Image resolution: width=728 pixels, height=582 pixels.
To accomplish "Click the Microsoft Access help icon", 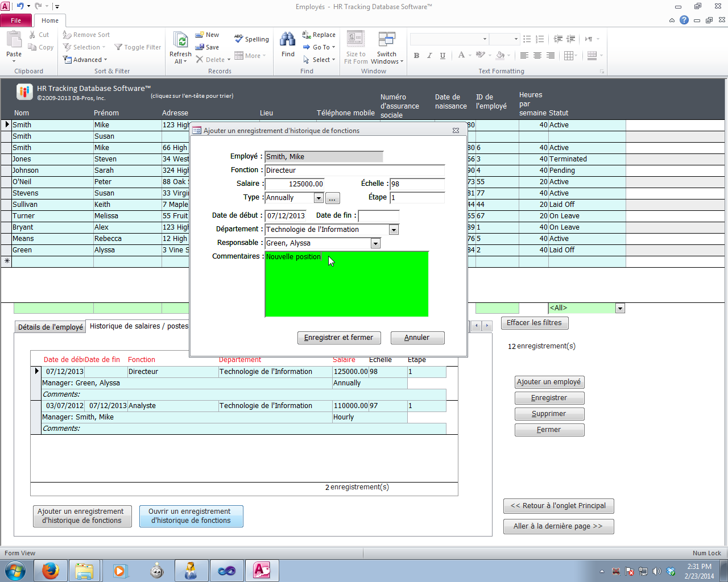I will click(x=684, y=20).
